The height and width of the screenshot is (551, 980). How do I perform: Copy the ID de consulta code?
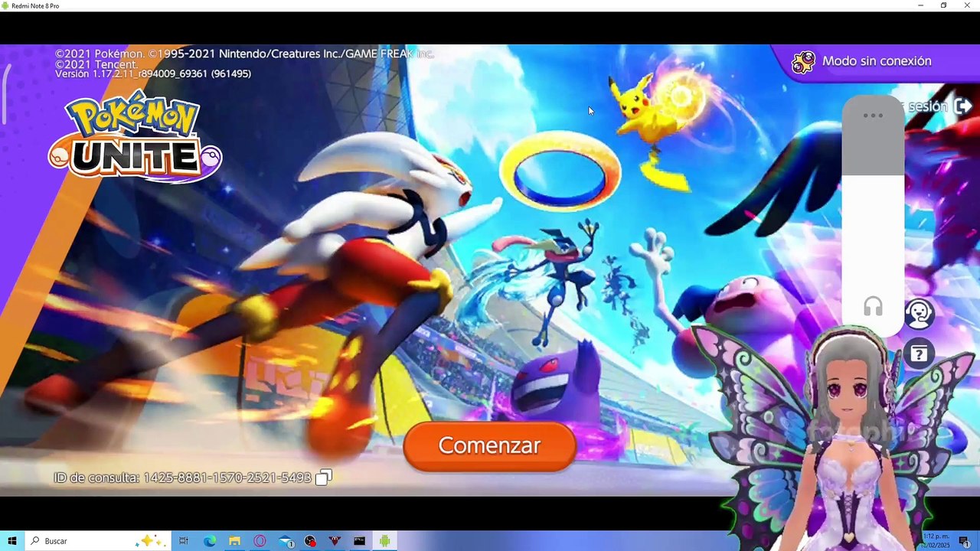(x=324, y=478)
